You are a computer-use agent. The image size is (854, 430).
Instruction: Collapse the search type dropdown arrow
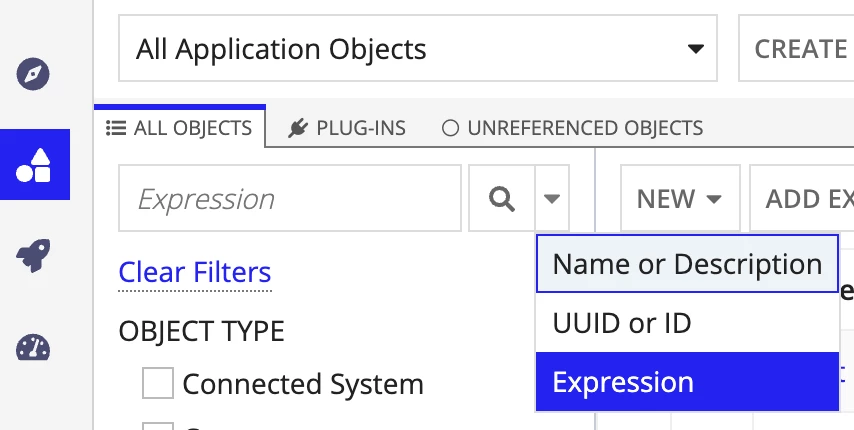(x=552, y=199)
